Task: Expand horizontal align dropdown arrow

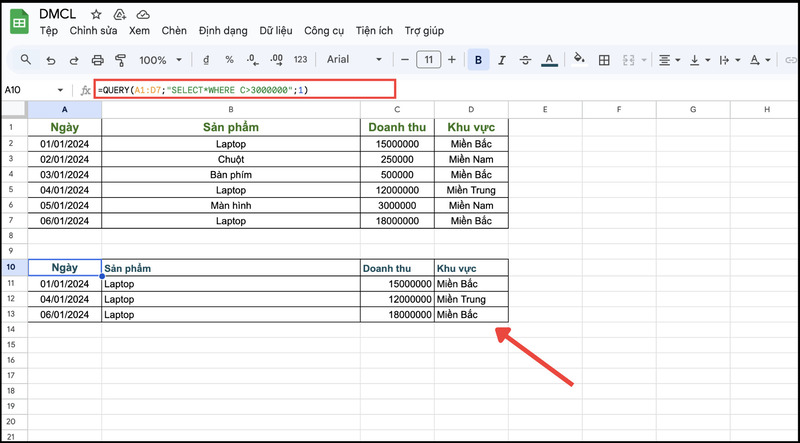Action: [x=678, y=60]
